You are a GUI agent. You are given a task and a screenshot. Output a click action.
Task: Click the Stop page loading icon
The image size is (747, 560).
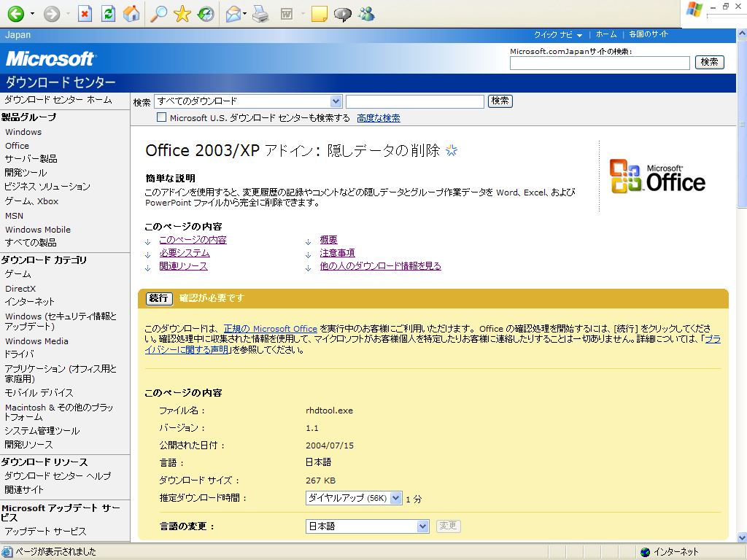pyautogui.click(x=85, y=14)
